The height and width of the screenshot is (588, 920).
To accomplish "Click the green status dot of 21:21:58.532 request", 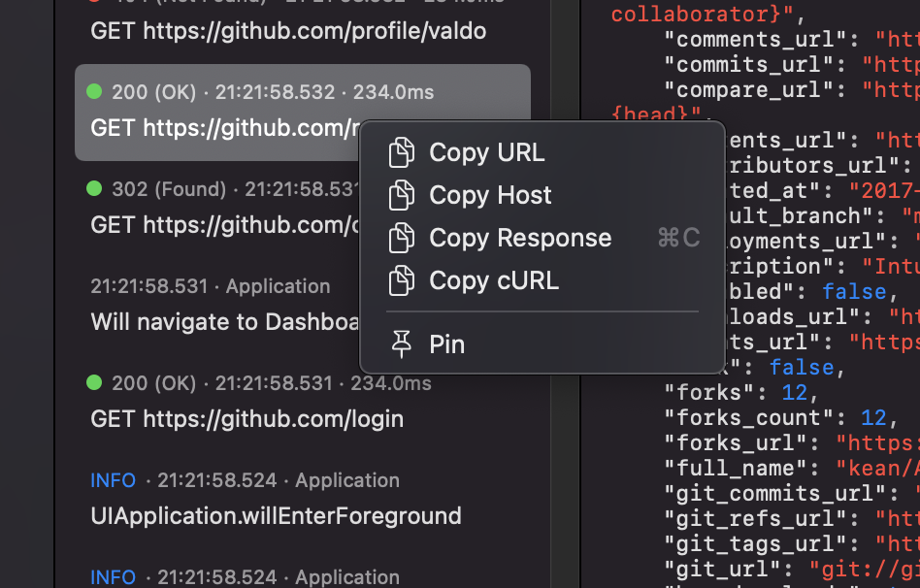I will tap(94, 91).
